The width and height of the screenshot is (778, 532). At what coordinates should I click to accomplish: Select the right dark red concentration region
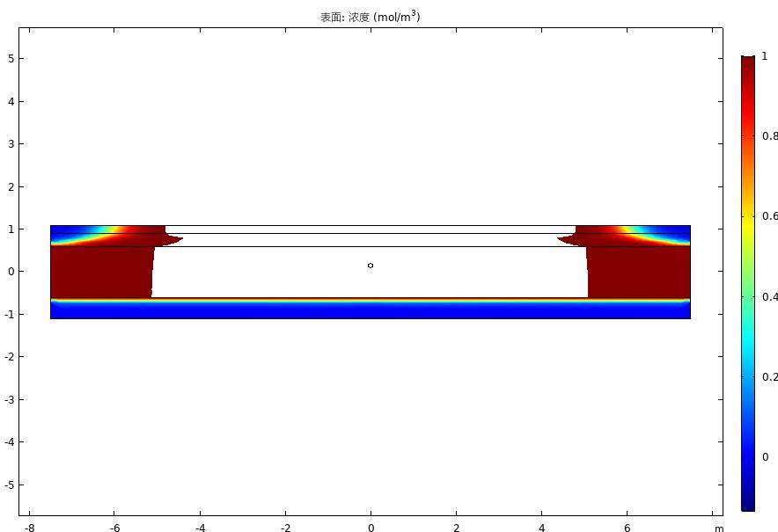[x=638, y=273]
